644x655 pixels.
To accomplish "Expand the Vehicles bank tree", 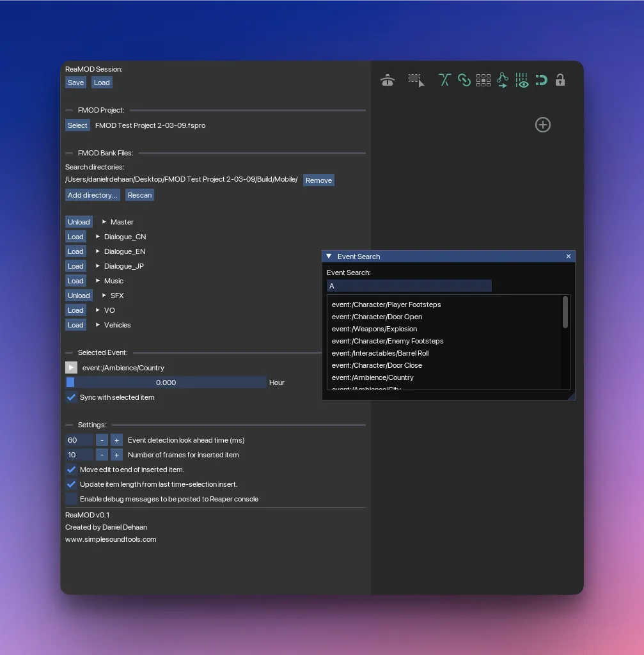I will pyautogui.click(x=97, y=325).
